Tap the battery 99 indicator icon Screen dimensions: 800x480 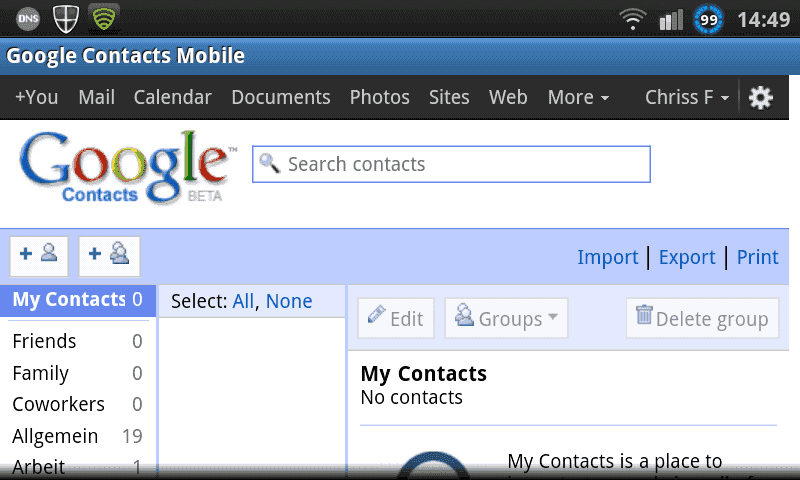click(708, 20)
